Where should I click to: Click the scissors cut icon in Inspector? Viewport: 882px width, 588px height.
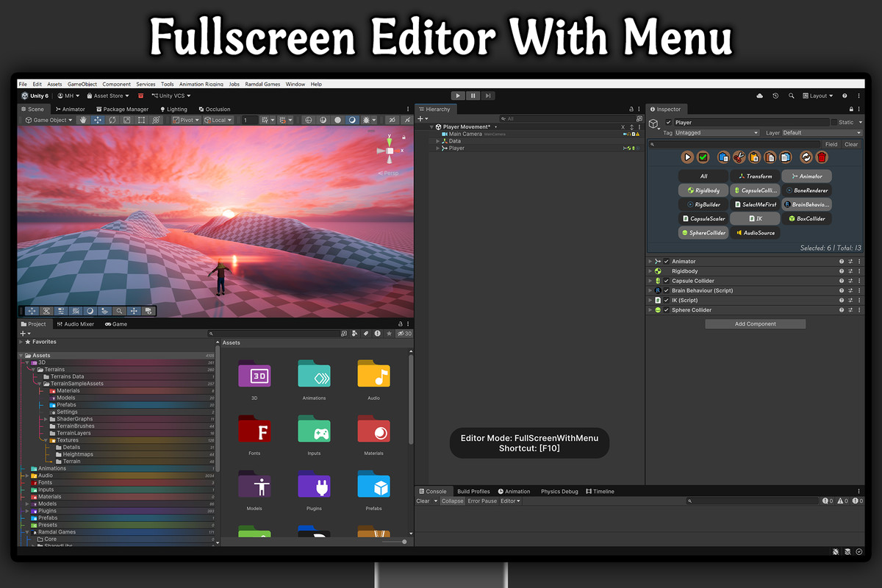coord(738,157)
